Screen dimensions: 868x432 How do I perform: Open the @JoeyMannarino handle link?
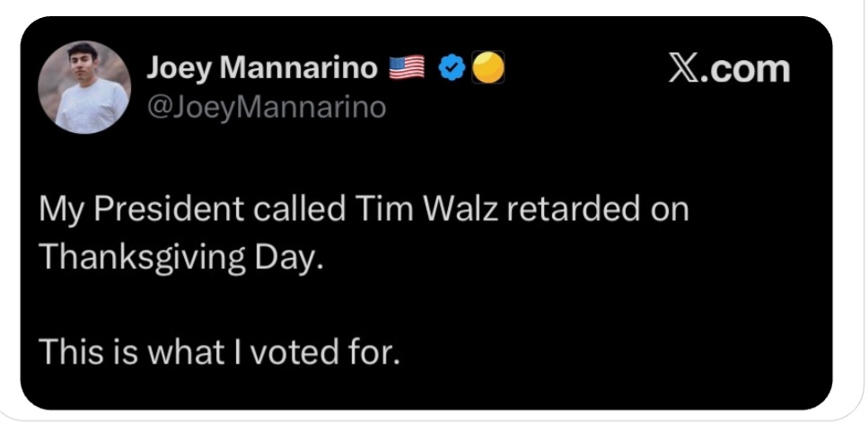click(266, 108)
